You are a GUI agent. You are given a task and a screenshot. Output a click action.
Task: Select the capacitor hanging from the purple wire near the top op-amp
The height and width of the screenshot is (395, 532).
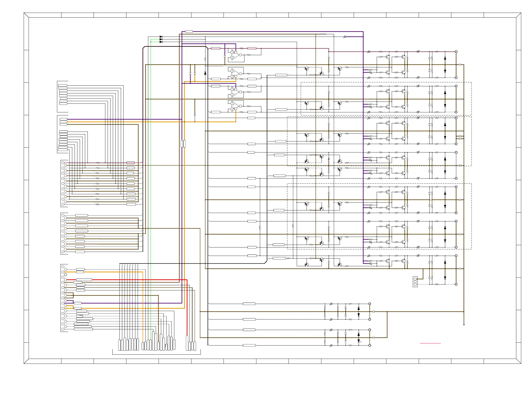224,57
